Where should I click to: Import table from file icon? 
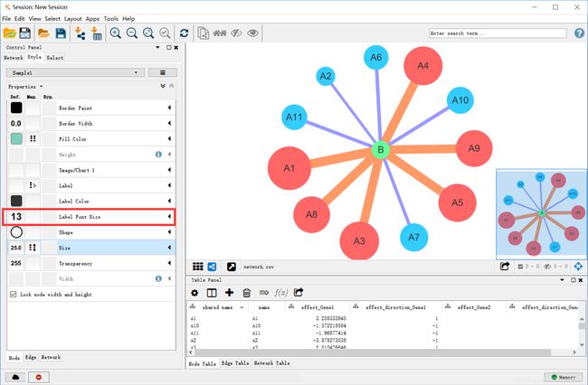tap(97, 33)
